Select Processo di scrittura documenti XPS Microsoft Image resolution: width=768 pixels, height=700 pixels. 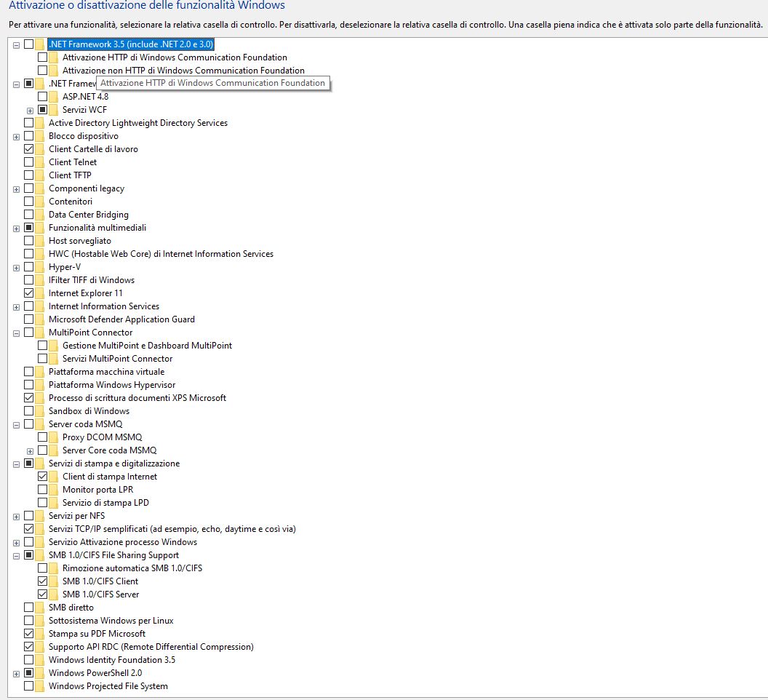point(137,397)
